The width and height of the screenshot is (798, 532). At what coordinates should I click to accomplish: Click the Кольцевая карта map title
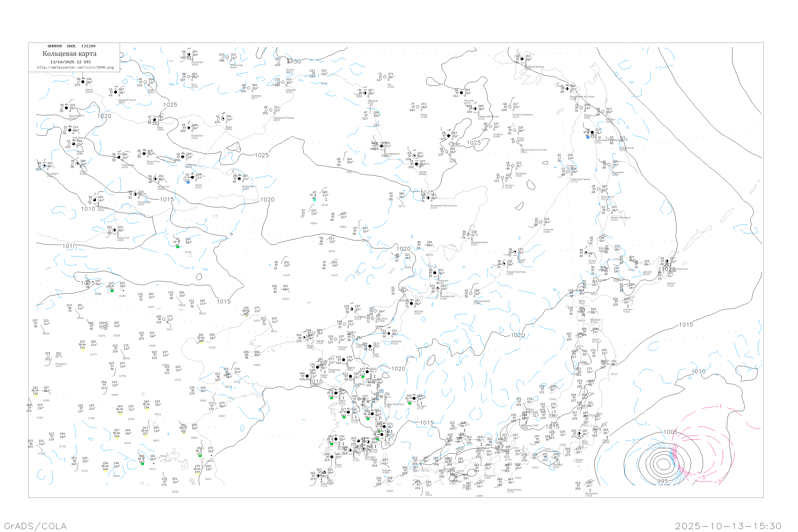[x=69, y=54]
